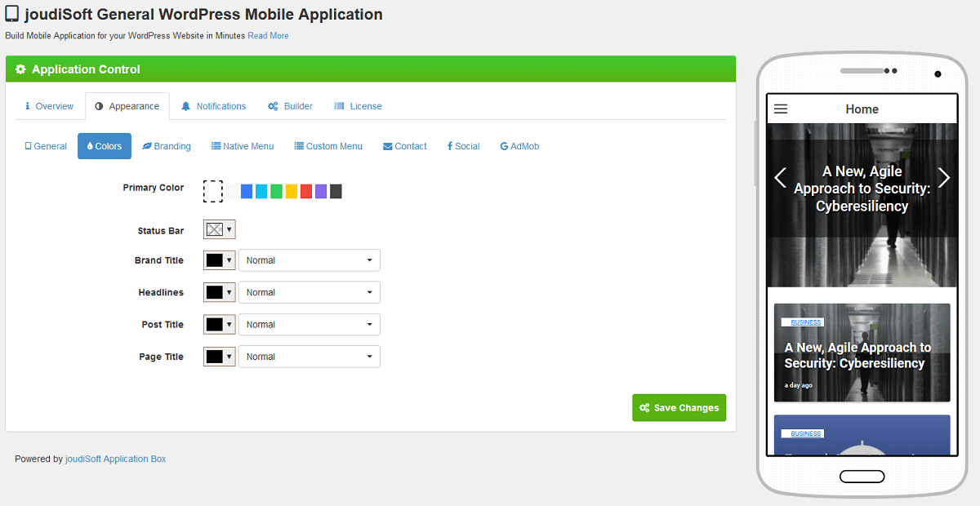The image size is (980, 506).
Task: Switch to the Native Menu tab
Action: click(243, 146)
